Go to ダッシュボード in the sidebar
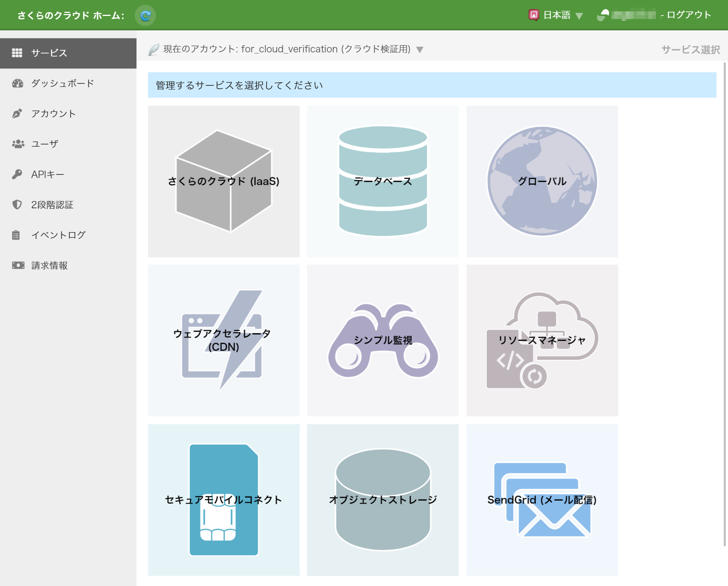 pyautogui.click(x=63, y=83)
